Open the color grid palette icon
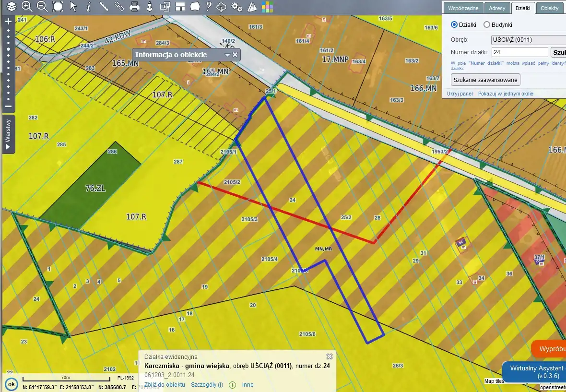 point(267,7)
